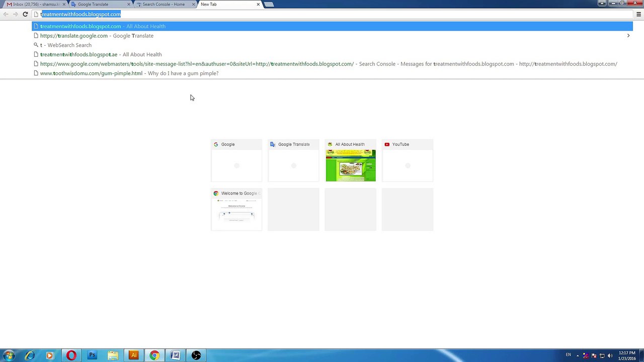
Task: Open the Google most-visited tile
Action: 236,160
